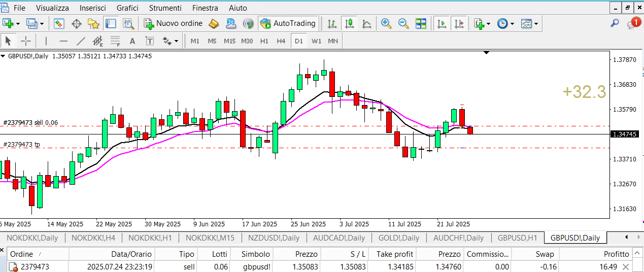Zoom out of the chart
The width and height of the screenshot is (644, 272).
click(x=403, y=23)
